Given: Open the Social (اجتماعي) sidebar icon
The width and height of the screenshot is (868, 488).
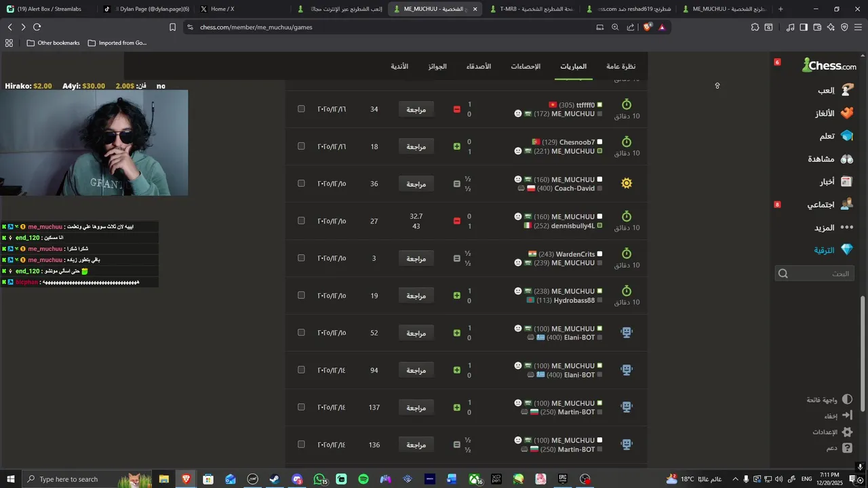Looking at the screenshot, I should [x=846, y=204].
